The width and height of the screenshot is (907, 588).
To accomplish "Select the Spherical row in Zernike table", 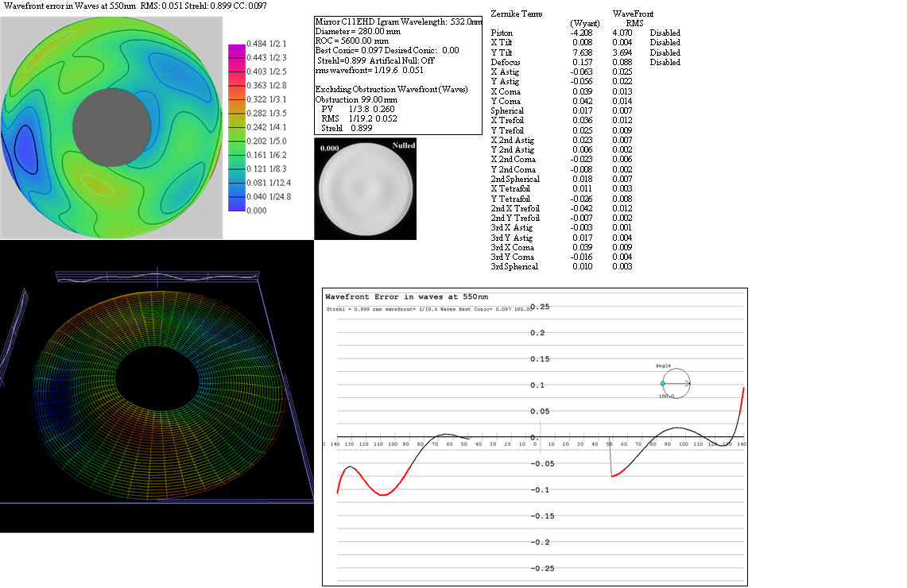I will pyautogui.click(x=507, y=110).
